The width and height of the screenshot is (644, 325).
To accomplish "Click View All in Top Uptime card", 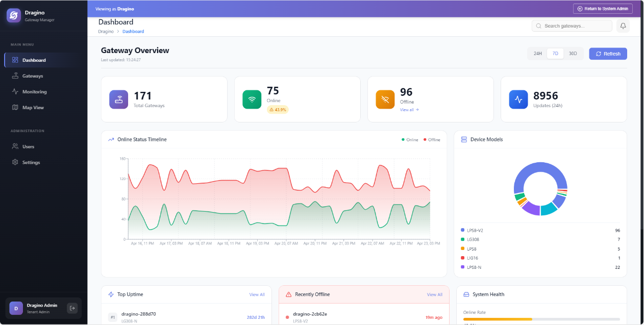I will pos(257,294).
